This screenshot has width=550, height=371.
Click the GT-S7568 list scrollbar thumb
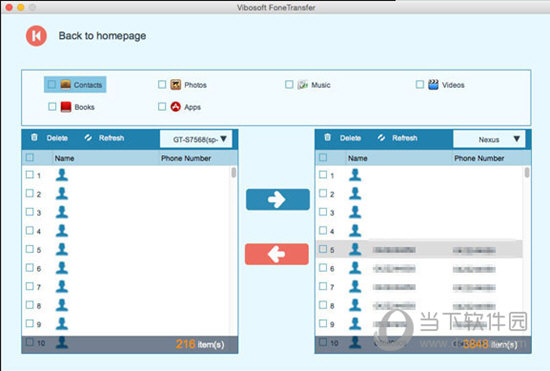(234, 172)
